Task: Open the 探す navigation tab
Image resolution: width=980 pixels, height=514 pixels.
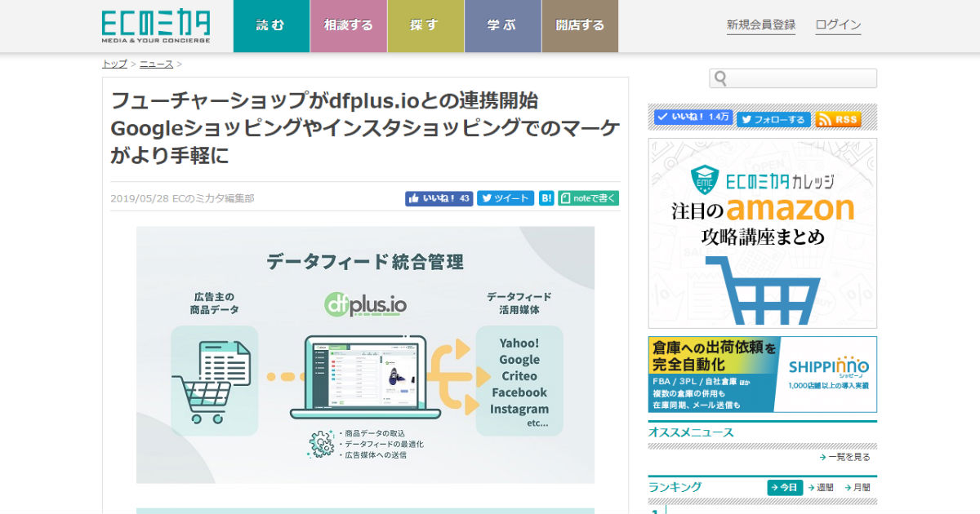Action: pos(425,26)
